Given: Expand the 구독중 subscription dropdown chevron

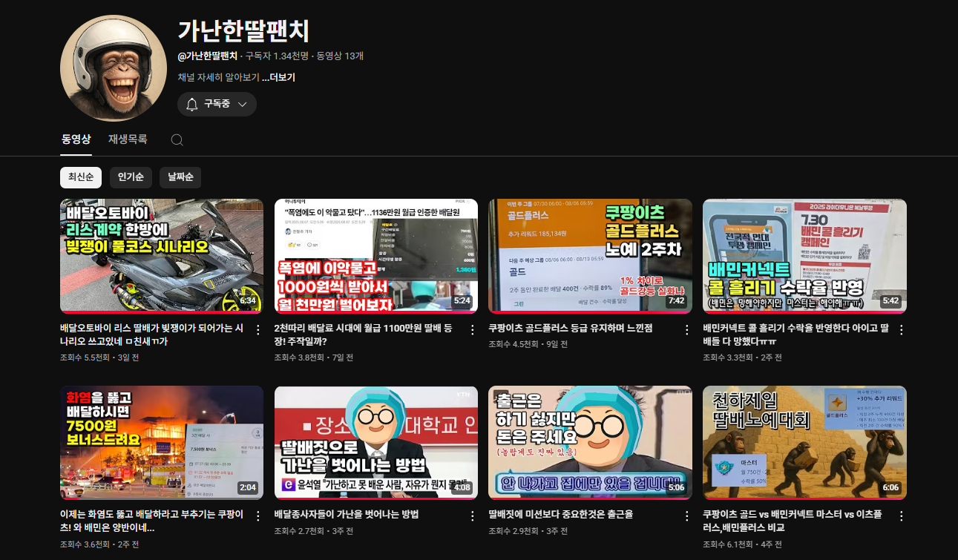Looking at the screenshot, I should pos(242,105).
